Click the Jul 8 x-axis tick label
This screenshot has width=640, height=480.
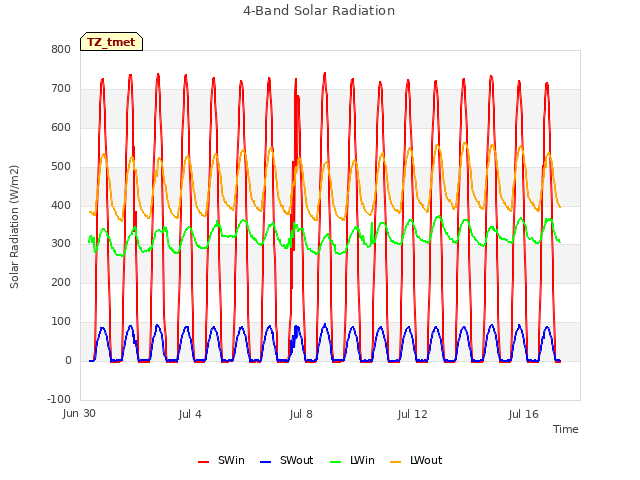(x=301, y=414)
